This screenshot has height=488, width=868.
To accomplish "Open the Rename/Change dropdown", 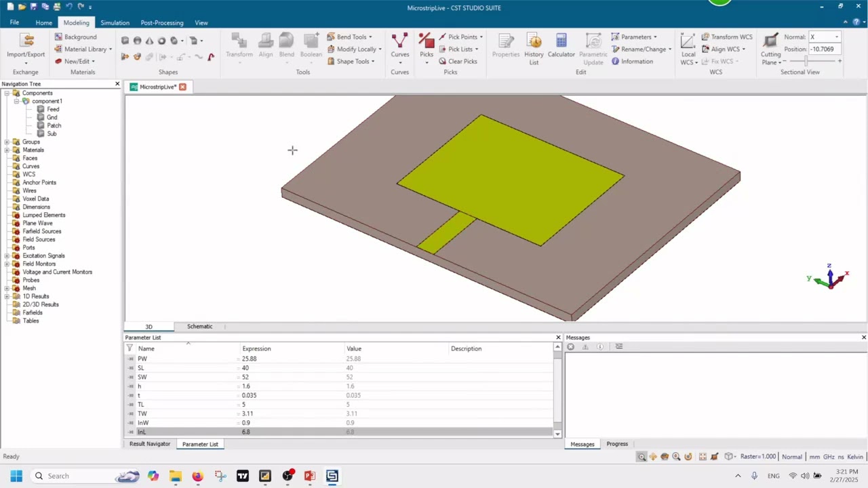I will click(x=642, y=49).
